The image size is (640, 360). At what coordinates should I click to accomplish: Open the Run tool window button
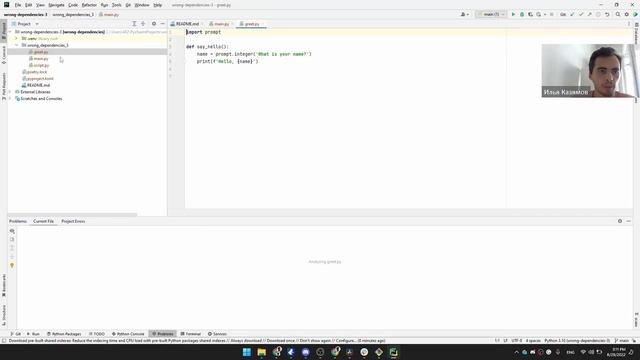click(33, 334)
